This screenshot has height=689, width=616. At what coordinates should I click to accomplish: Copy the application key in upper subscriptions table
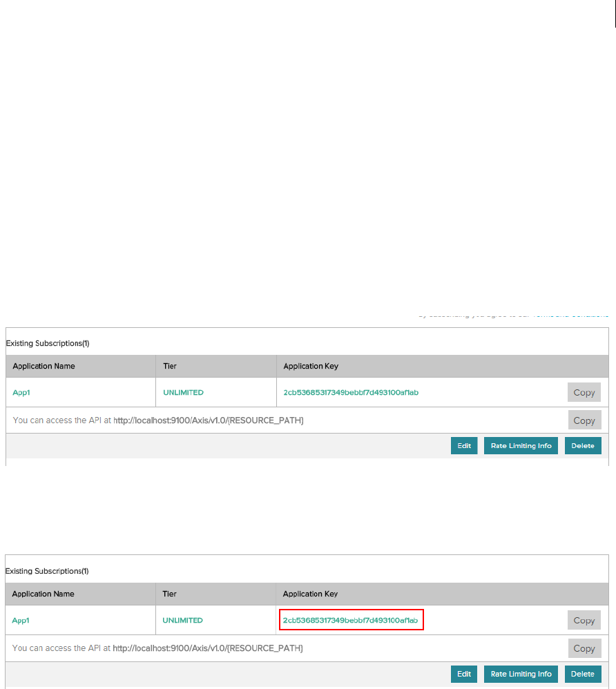584,392
